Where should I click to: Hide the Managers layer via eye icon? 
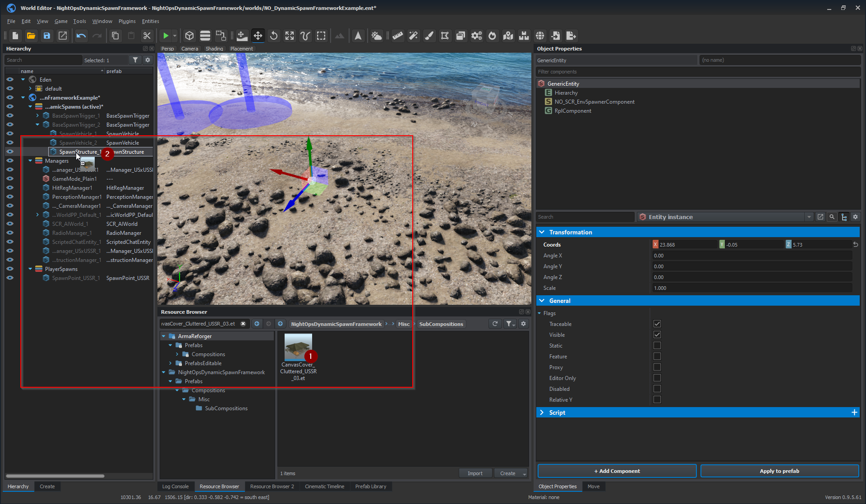(10, 161)
